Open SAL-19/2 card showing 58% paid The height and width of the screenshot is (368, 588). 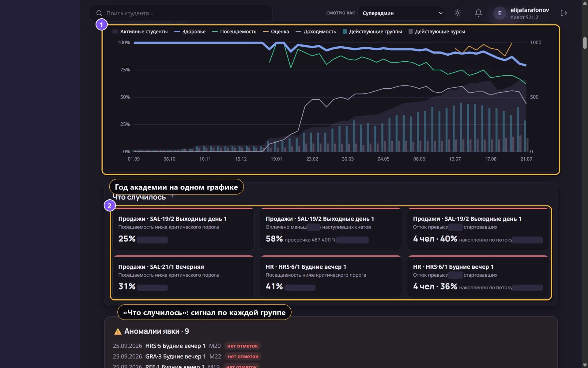pos(331,229)
